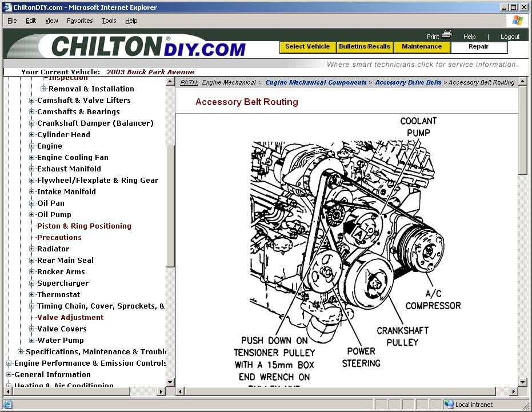This screenshot has height=412, width=532.
Task: Select the Valve Adjustment topic in the tree
Action: coord(70,317)
